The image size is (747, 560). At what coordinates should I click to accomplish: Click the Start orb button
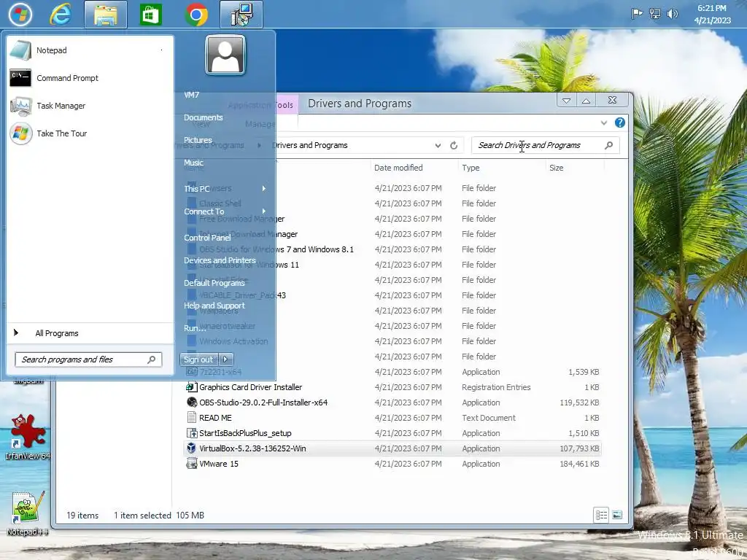20,15
